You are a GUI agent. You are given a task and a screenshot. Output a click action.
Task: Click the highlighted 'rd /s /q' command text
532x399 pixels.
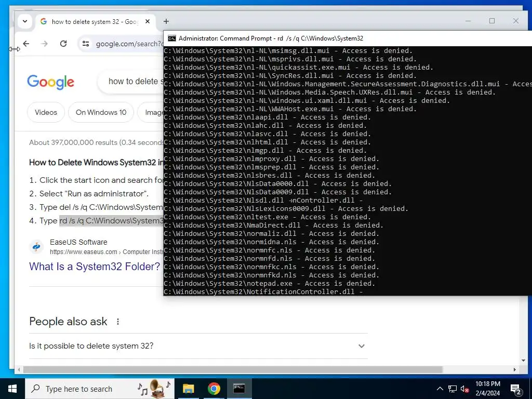tap(111, 221)
